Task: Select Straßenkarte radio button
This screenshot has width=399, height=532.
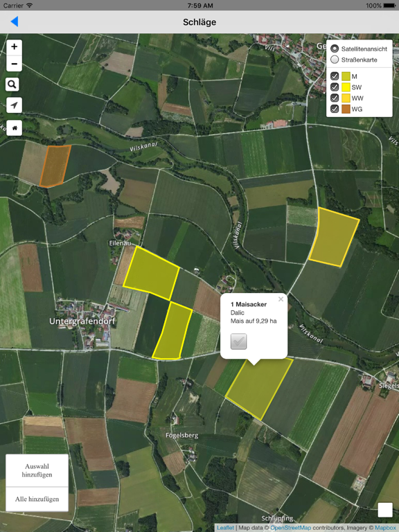Action: [x=335, y=60]
